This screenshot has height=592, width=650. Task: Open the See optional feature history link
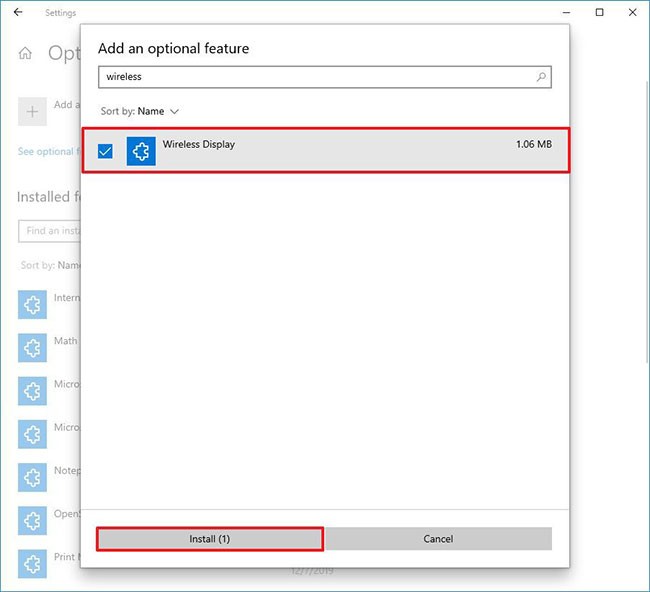pyautogui.click(x=46, y=152)
